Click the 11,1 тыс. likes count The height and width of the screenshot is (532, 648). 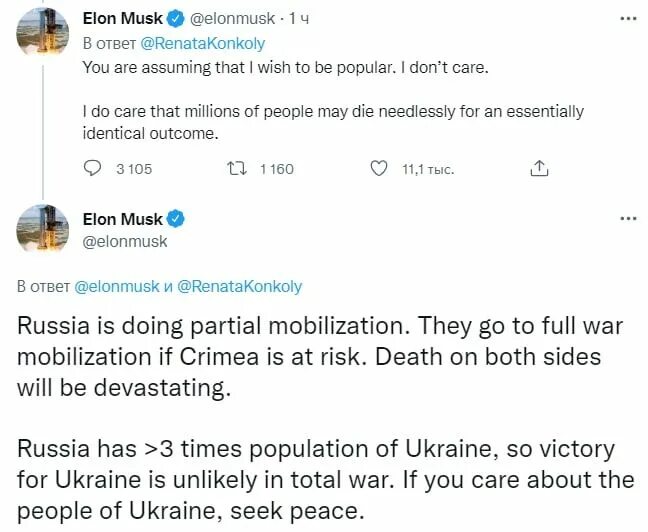[x=428, y=169]
